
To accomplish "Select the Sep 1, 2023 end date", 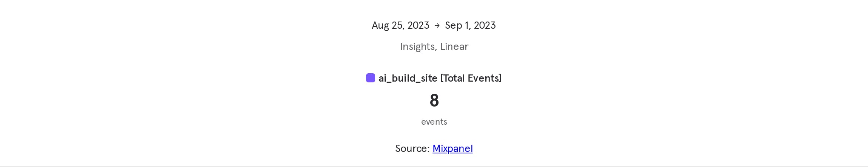I will point(470,25).
